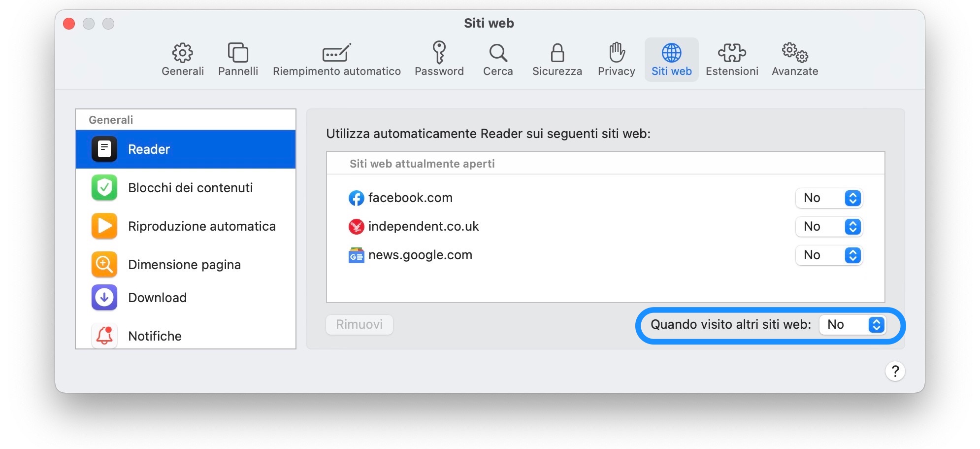The width and height of the screenshot is (980, 449).
Task: Open the news.google.com Reader dropdown
Action: point(829,255)
